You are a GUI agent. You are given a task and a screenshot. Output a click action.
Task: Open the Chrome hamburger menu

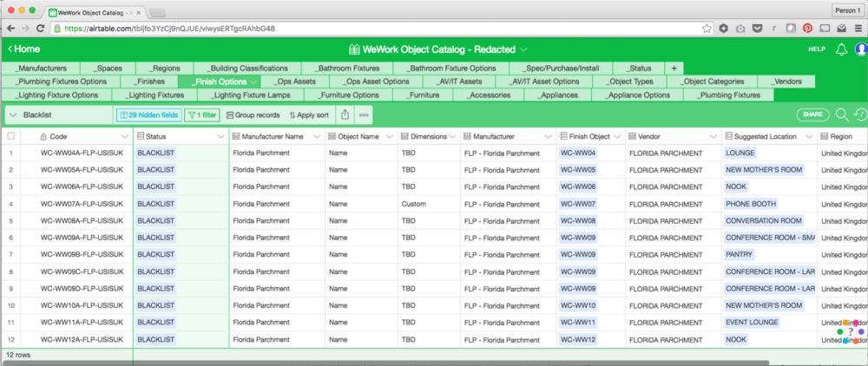coord(858,29)
